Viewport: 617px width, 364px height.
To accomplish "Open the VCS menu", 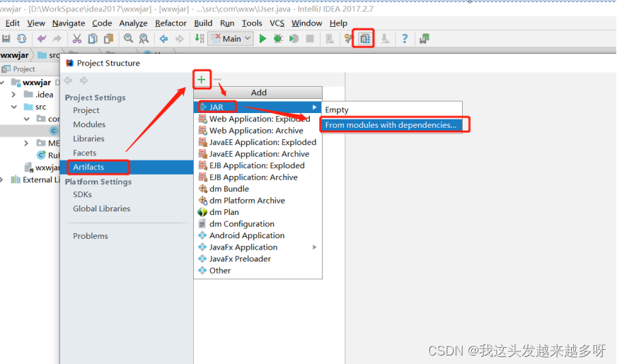I will (x=277, y=23).
